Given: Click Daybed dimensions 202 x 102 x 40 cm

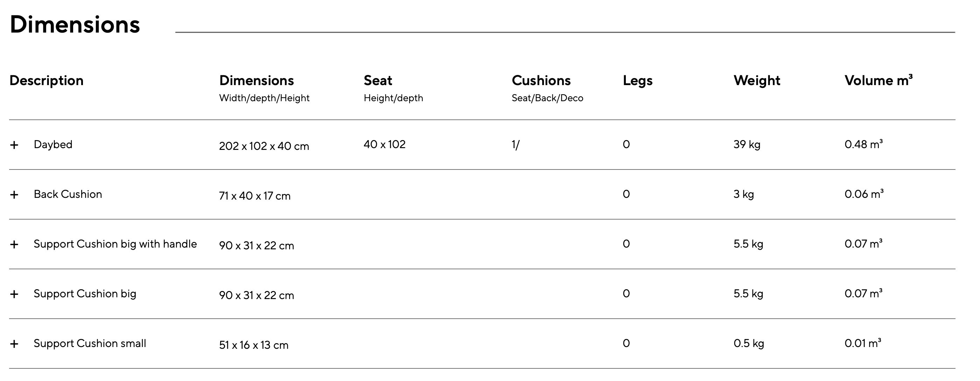Looking at the screenshot, I should tap(264, 146).
